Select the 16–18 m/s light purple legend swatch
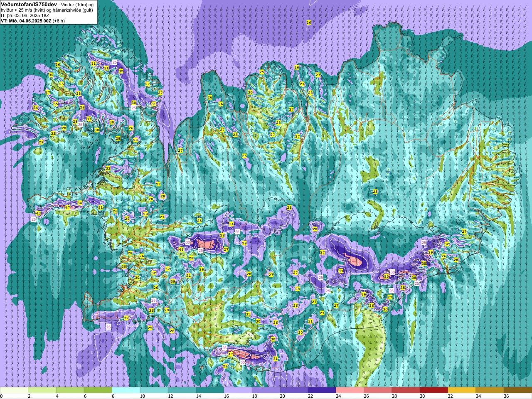532x399 pixels. point(238,390)
